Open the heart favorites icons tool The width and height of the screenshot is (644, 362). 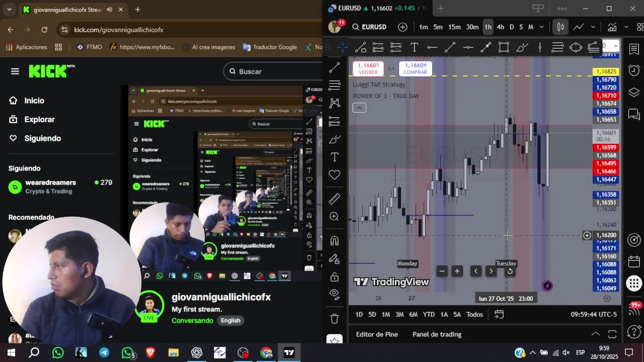tap(335, 175)
